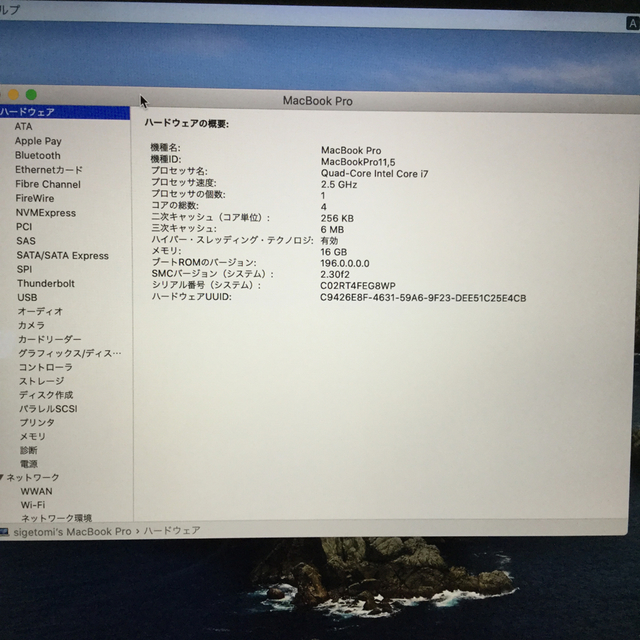This screenshot has height=640, width=640.
Task: Click the MacBook Pro window title
Action: pos(318,101)
